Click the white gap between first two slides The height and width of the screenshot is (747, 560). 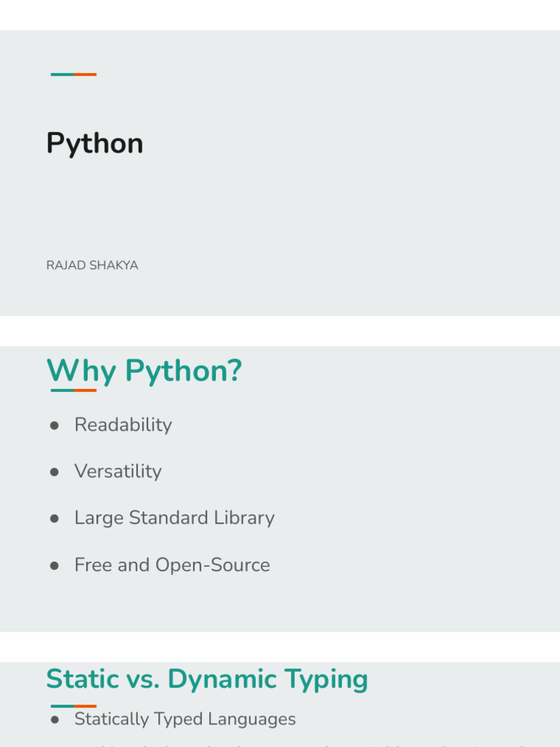(280, 330)
